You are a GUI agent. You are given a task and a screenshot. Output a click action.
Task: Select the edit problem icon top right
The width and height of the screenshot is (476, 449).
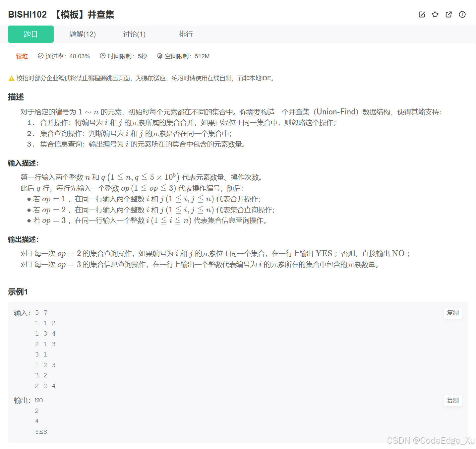(x=421, y=15)
